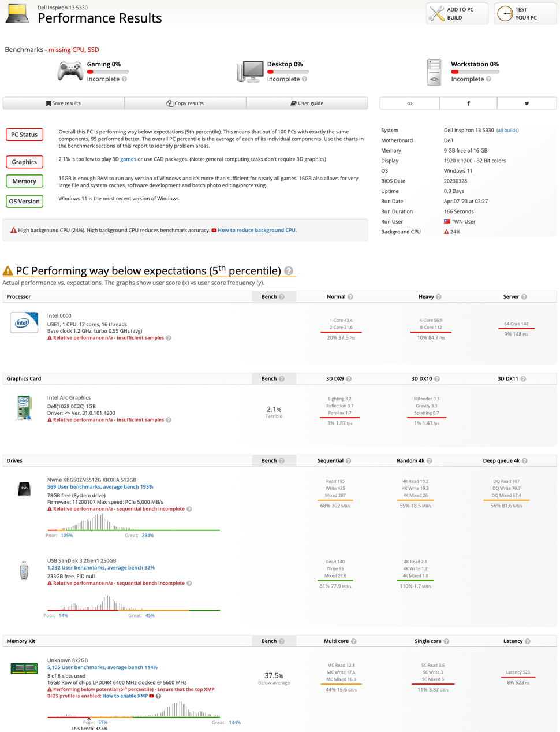The width and height of the screenshot is (560, 732).
Task: Click help icon next to 3D DX9
Action: pos(349,379)
